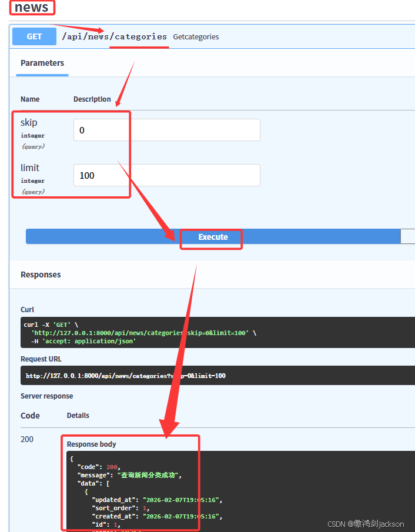Focus the skip parameter input field
Screen dimensions: 415x532
[x=167, y=130]
